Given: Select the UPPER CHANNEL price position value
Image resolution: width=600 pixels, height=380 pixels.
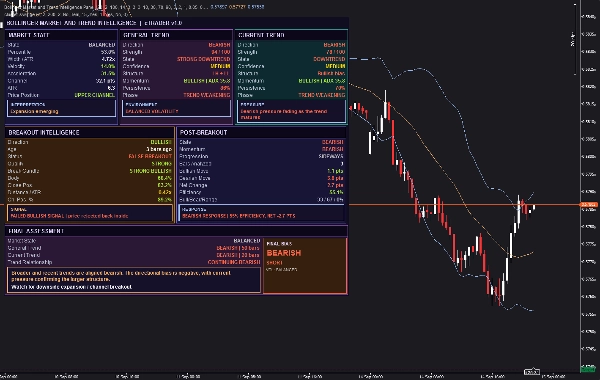Looking at the screenshot, I should (95, 95).
